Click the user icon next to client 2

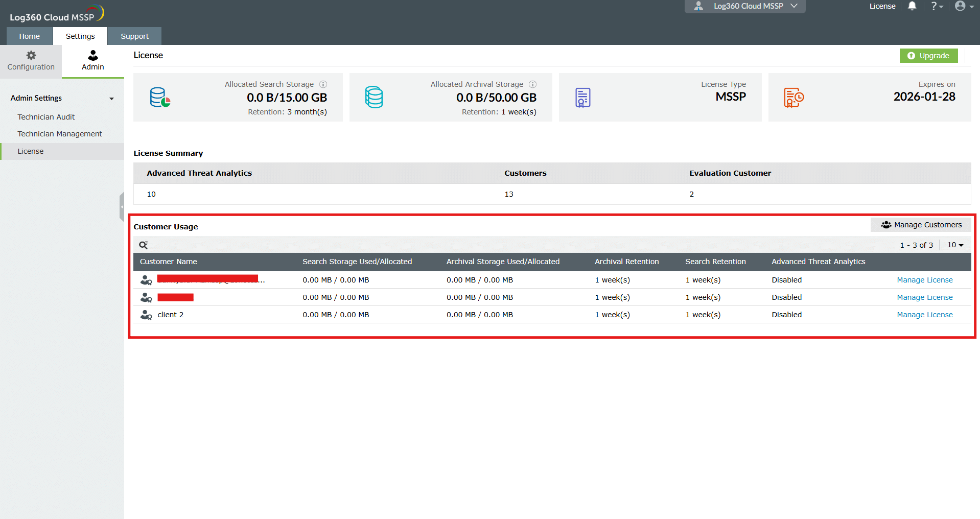146,315
